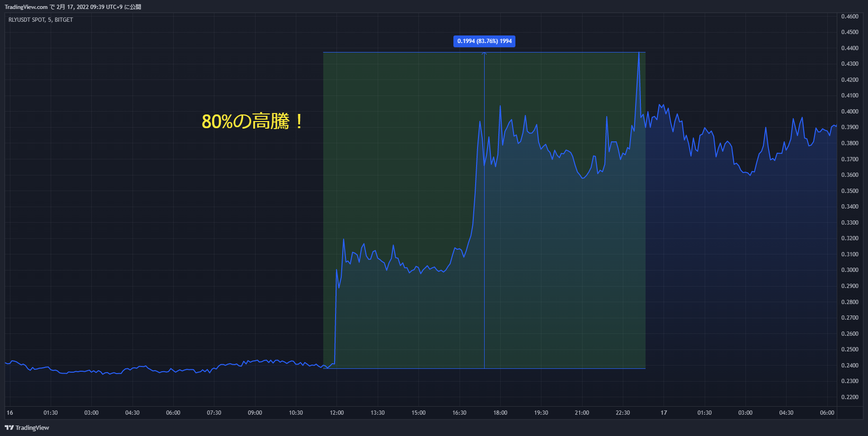Click the 0.2200 price axis label
The width and height of the screenshot is (868, 436).
tap(850, 397)
